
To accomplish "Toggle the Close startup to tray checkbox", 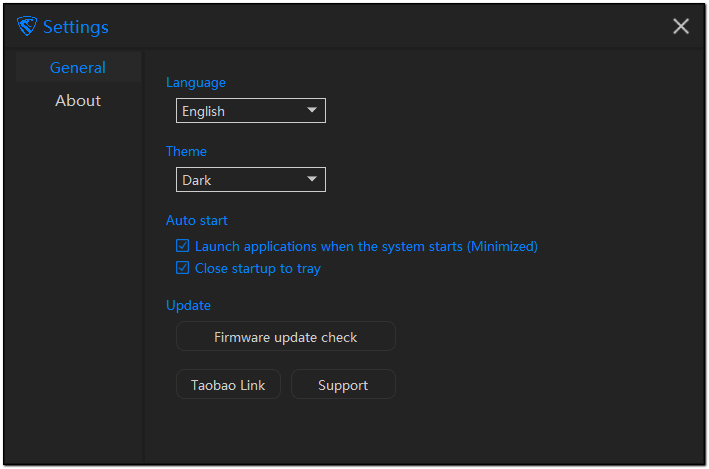I will point(183,268).
